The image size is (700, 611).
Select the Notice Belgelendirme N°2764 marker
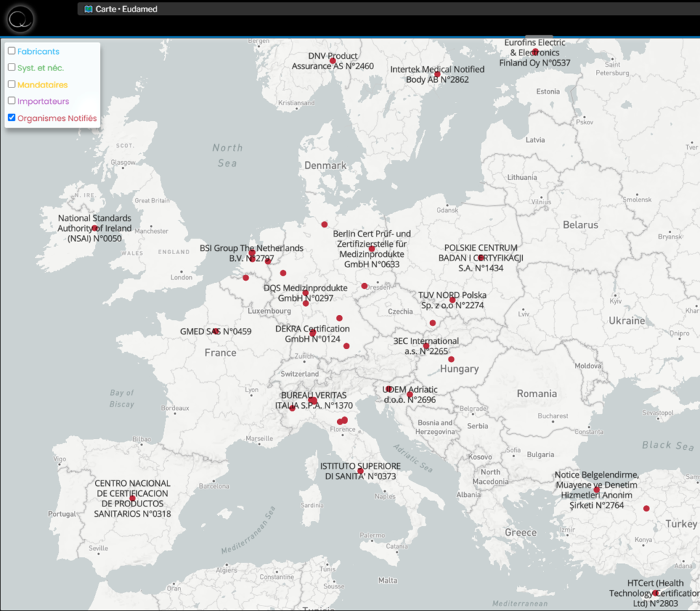(x=596, y=489)
